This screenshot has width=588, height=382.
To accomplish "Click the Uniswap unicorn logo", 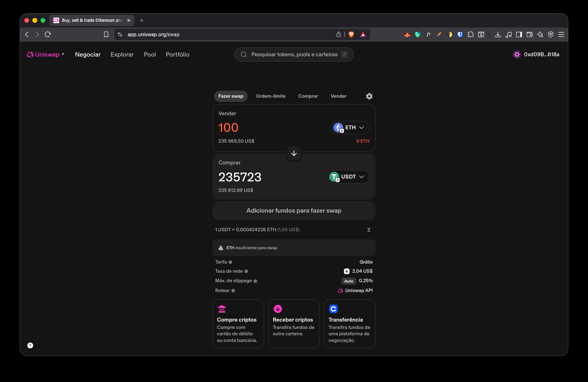I will point(30,54).
